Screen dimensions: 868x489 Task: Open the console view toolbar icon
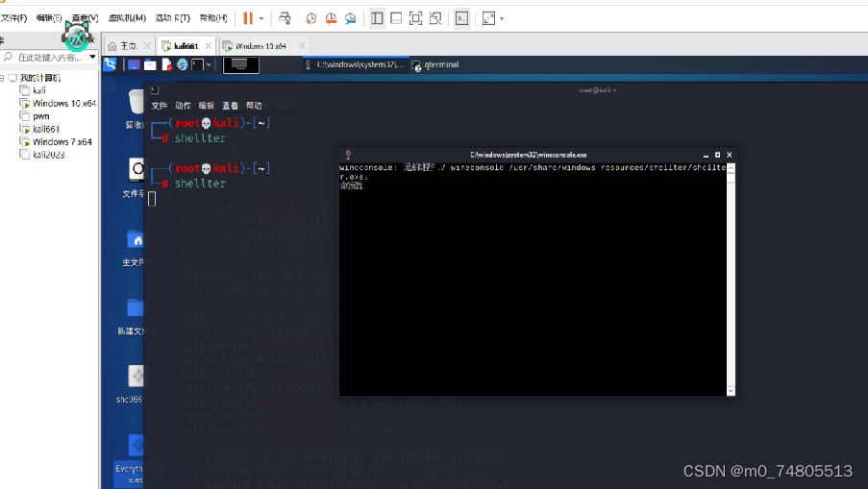[461, 18]
